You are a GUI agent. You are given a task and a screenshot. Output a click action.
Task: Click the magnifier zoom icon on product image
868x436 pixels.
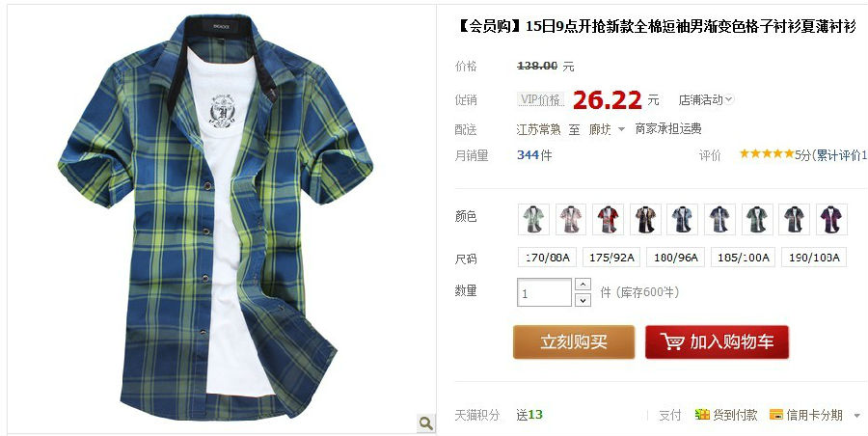425,423
